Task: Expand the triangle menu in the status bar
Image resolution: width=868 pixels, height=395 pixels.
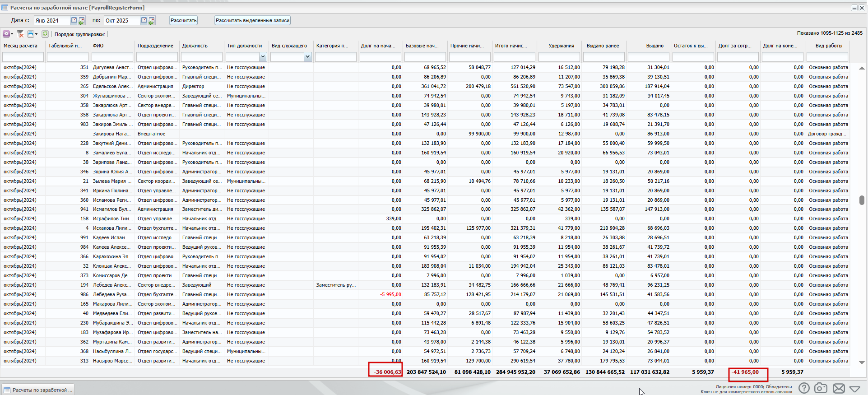Action: point(855,389)
